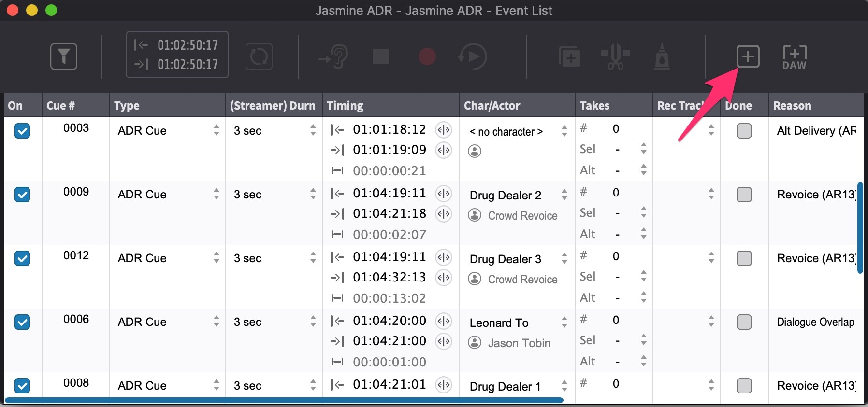Sort by Char/Actor column header
The image size is (868, 407).
pyautogui.click(x=518, y=105)
